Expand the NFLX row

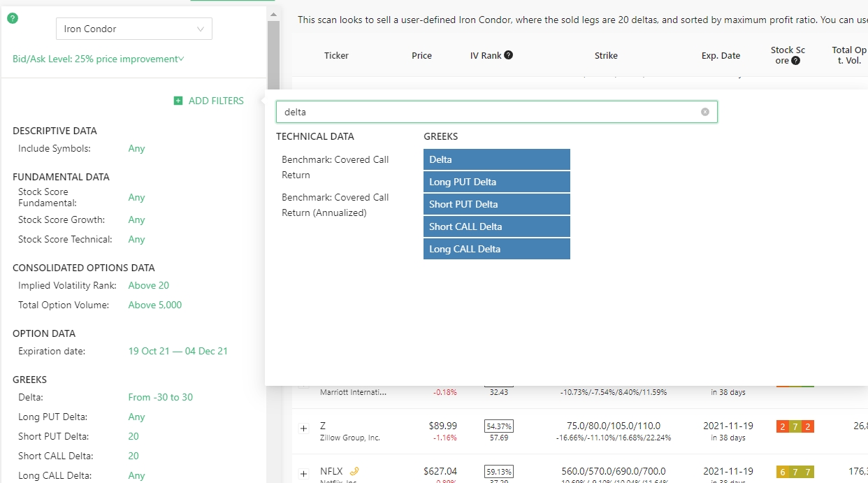[303, 474]
